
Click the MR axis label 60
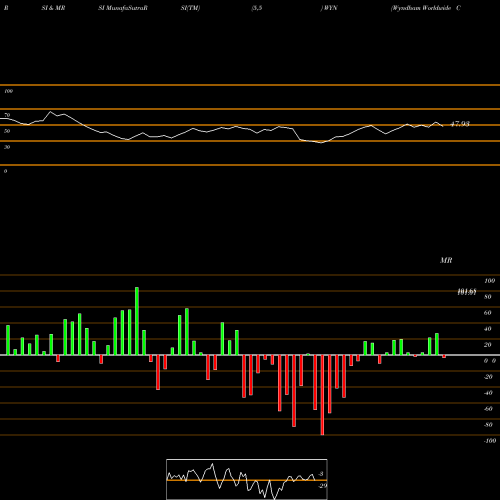click(488, 313)
